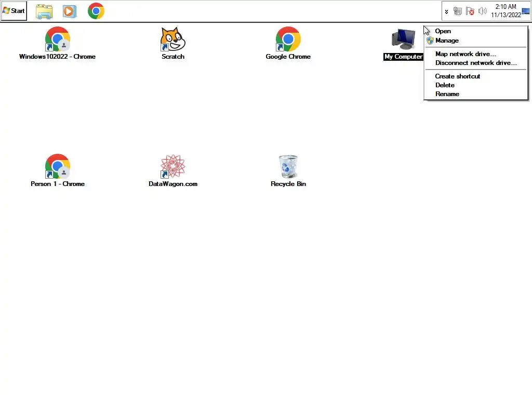The height and width of the screenshot is (399, 532).
Task: Open the Action Center flag tray icon
Action: pos(470,11)
